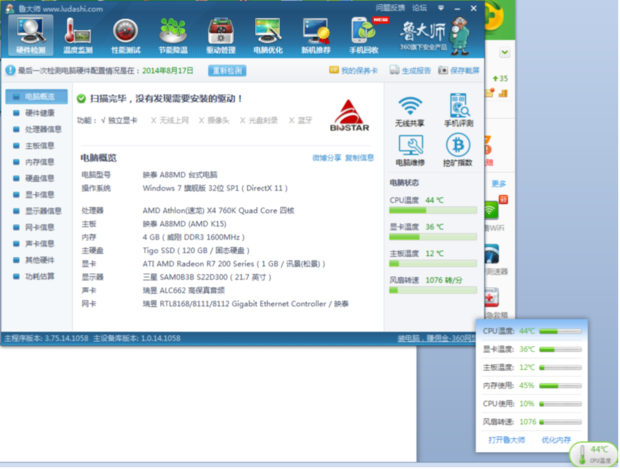Screen dimensions: 620x469
Task: Select 其他硬件 in the sidebar
Action: tap(36, 260)
